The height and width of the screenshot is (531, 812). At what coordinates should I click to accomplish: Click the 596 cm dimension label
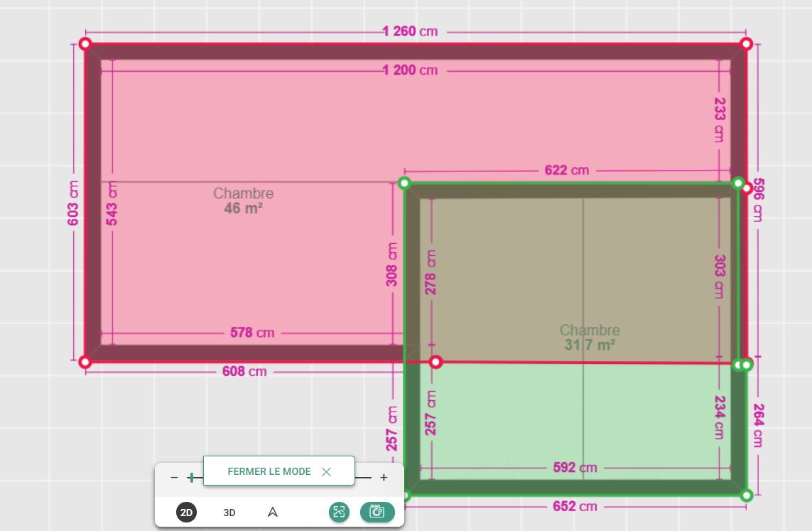[x=758, y=200]
